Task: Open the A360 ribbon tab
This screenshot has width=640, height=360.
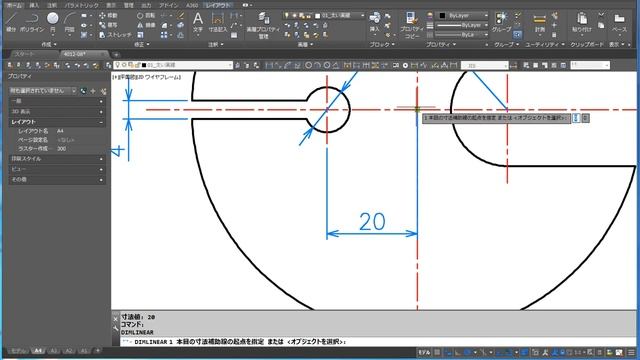Action: [192, 5]
